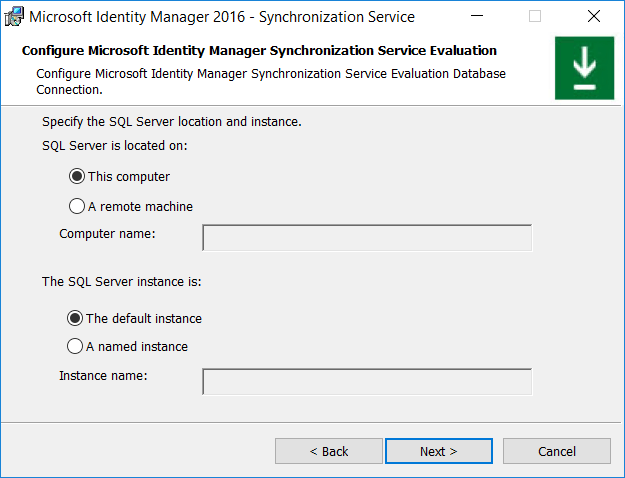Viewport: 625px width, 478px height.
Task: Click 'Specify the SQL Server location' instruction text
Action: click(x=171, y=122)
